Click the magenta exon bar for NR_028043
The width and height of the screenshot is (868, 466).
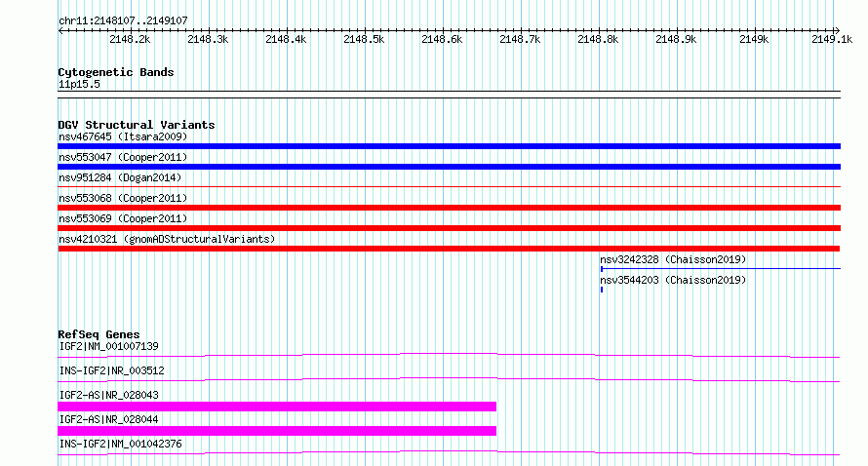pos(277,407)
